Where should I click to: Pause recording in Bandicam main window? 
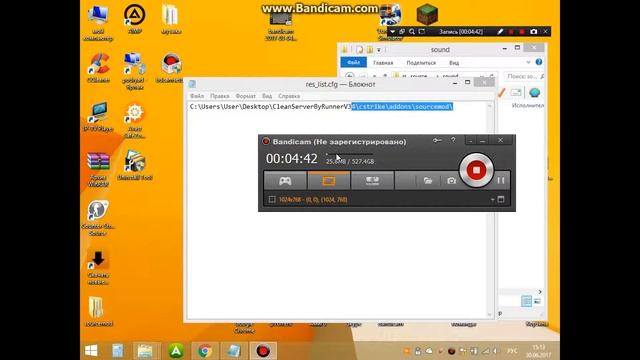click(x=501, y=180)
